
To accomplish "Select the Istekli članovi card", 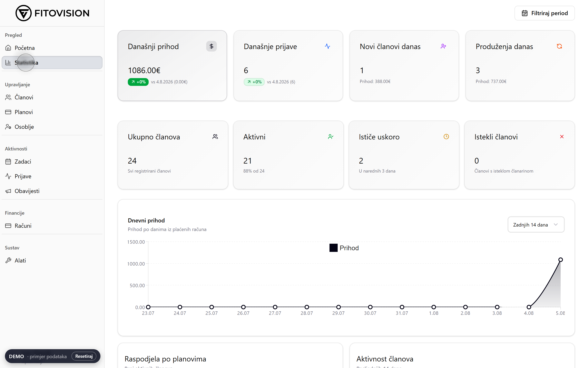I will click(x=519, y=155).
